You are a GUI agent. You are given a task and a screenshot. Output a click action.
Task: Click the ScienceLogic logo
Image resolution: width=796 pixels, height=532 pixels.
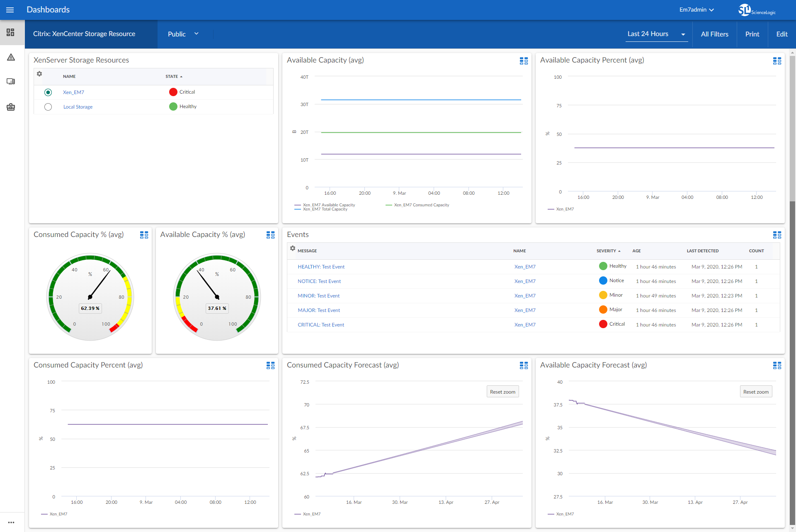tap(757, 10)
